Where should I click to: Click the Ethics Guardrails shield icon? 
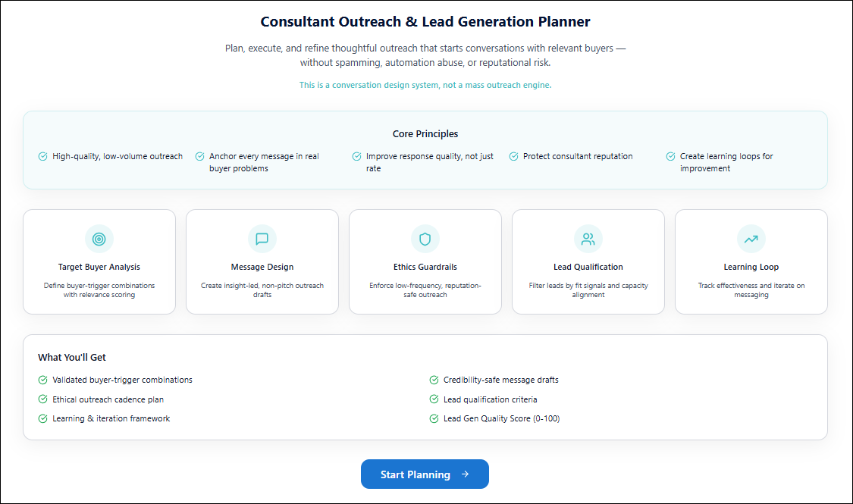(425, 239)
